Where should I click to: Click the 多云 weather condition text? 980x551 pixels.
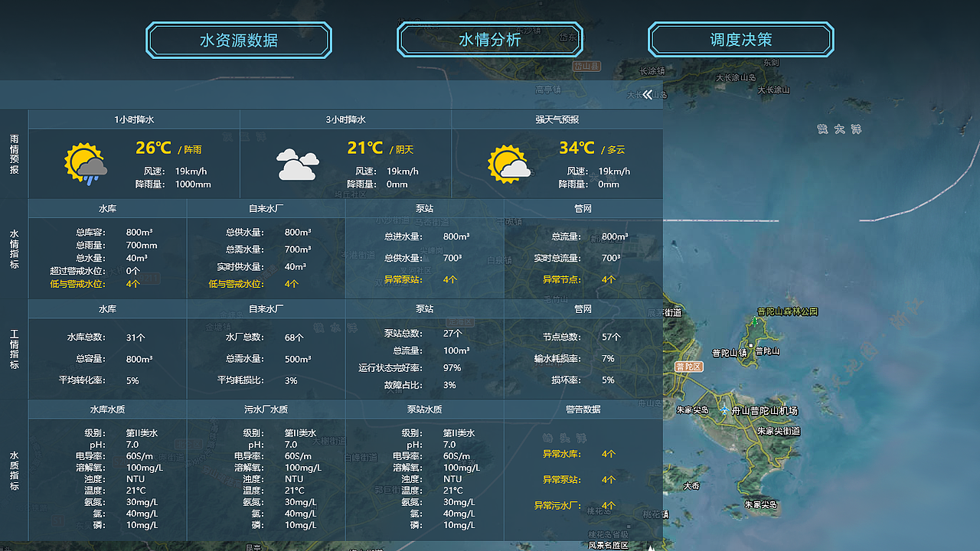(616, 150)
